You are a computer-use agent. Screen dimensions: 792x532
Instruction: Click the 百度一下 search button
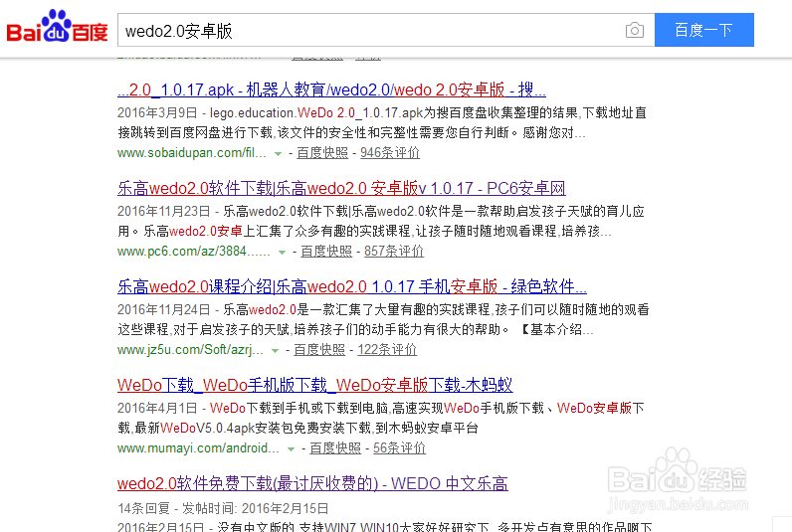click(x=704, y=30)
